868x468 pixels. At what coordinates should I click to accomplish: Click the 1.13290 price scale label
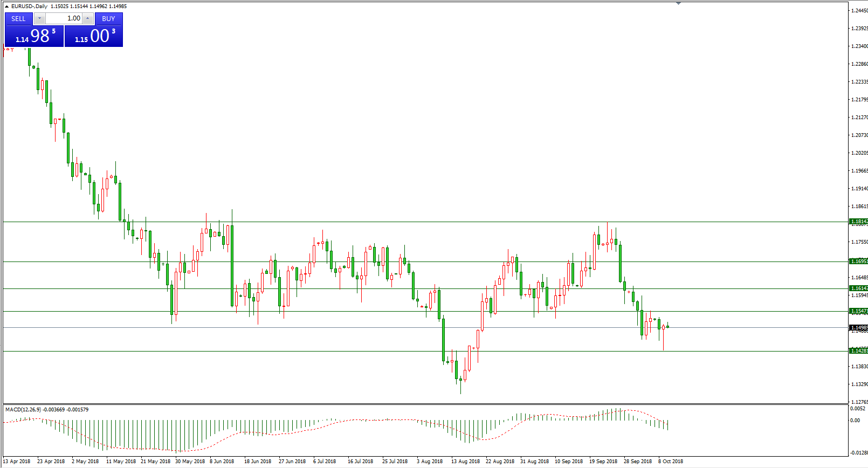[859, 384]
